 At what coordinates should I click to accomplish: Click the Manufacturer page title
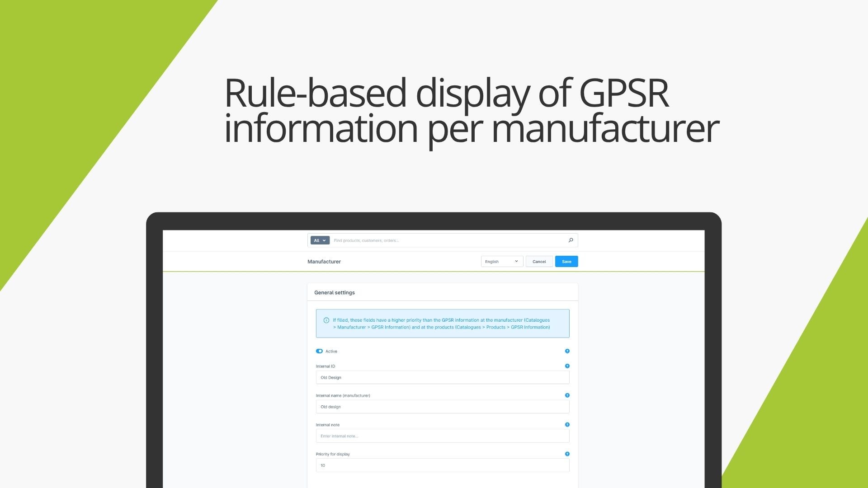pos(324,262)
